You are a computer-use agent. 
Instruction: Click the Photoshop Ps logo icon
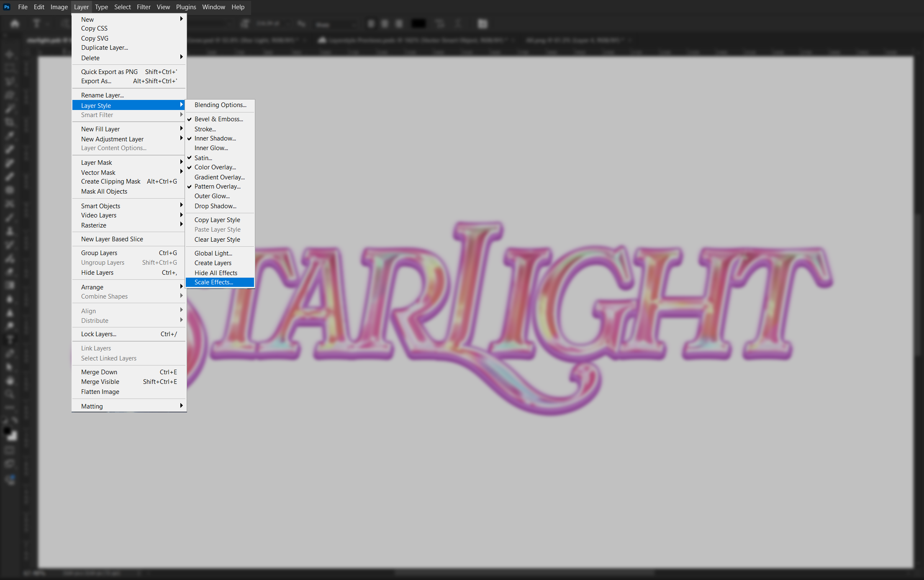pyautogui.click(x=7, y=7)
